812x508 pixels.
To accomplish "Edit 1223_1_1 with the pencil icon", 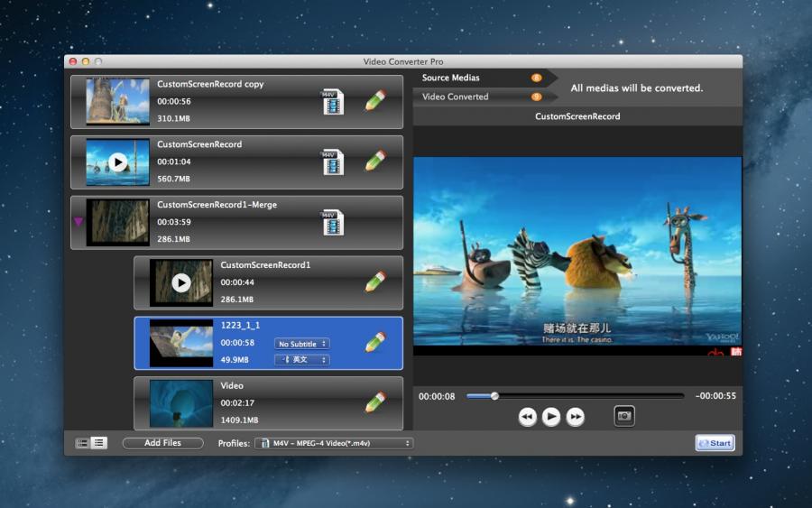I will 375,342.
